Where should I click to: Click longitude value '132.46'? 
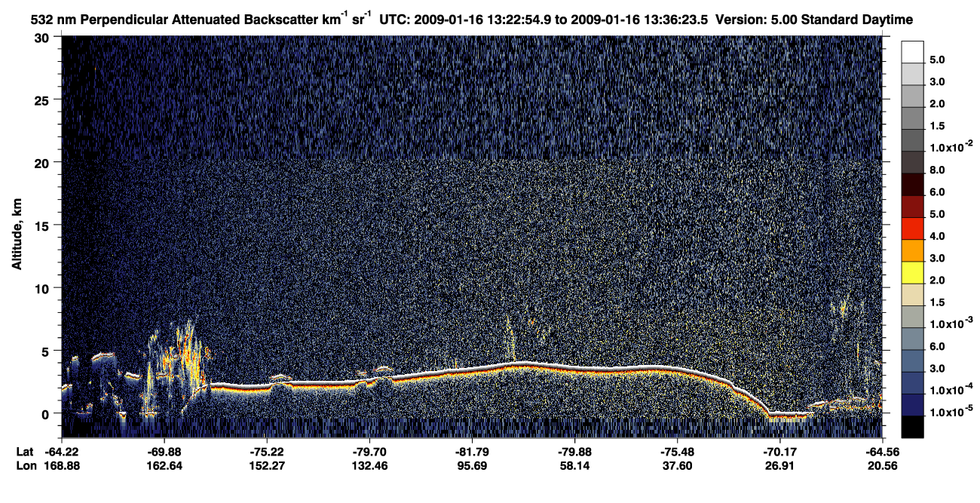[x=370, y=466]
